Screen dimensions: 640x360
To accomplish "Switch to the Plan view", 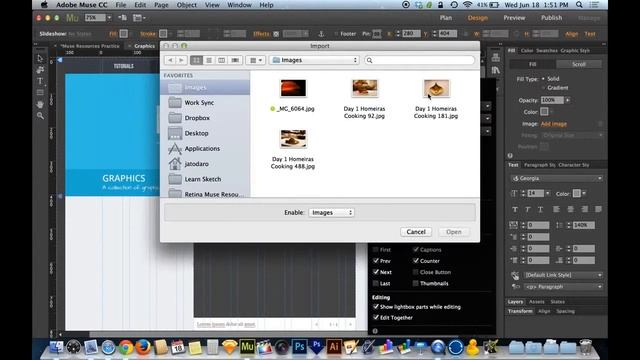I will pos(446,18).
